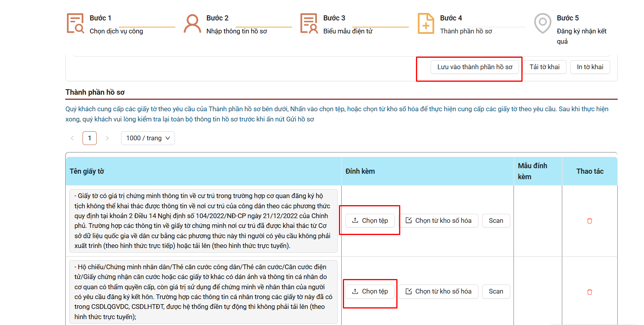Click the In tờ khai button
Screen dimensions: 644x325
tap(590, 67)
